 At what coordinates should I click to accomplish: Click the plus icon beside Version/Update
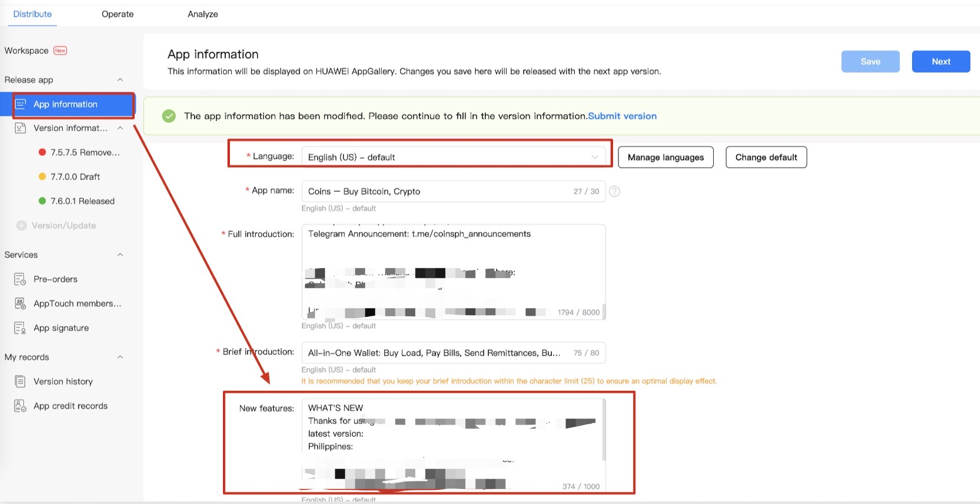tap(21, 225)
